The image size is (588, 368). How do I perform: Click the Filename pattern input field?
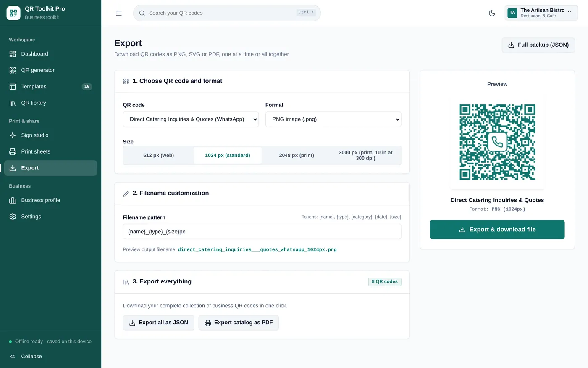click(x=262, y=232)
